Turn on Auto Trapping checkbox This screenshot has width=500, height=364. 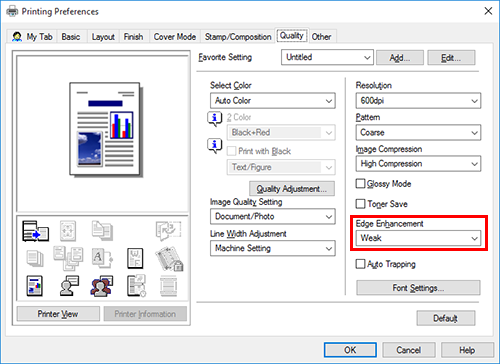click(360, 264)
